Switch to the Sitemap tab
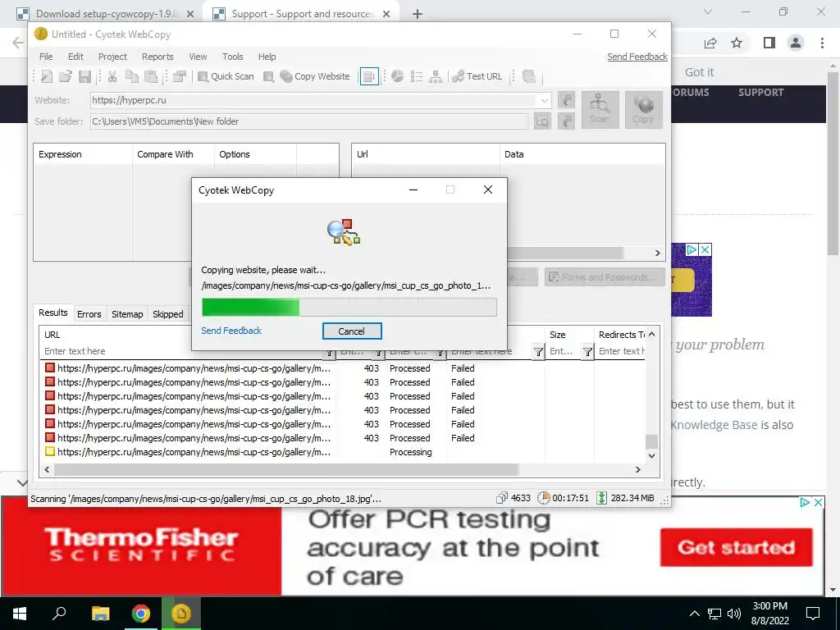The height and width of the screenshot is (630, 840). click(x=127, y=314)
